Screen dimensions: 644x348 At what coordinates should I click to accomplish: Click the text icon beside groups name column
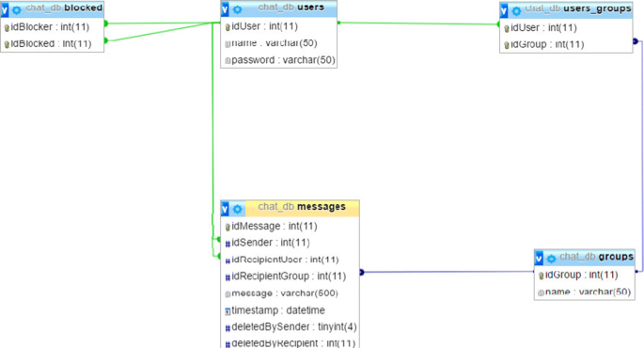[x=541, y=293]
